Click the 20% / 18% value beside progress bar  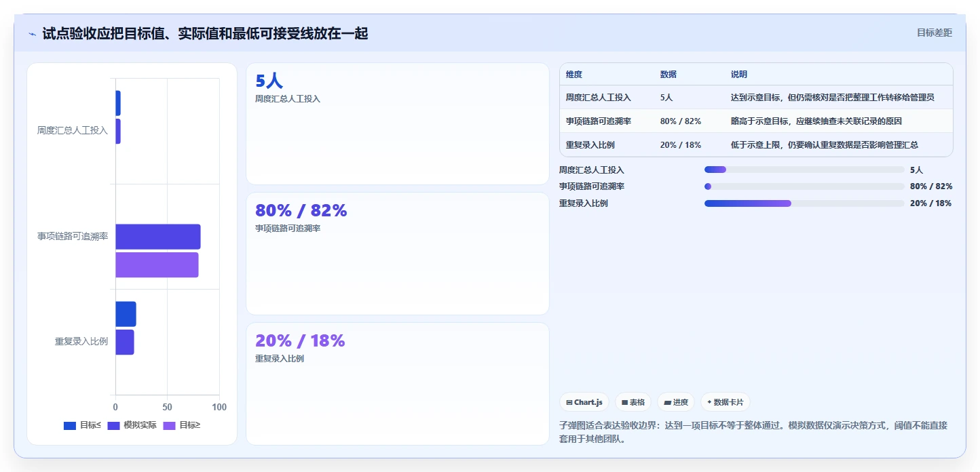pyautogui.click(x=930, y=203)
